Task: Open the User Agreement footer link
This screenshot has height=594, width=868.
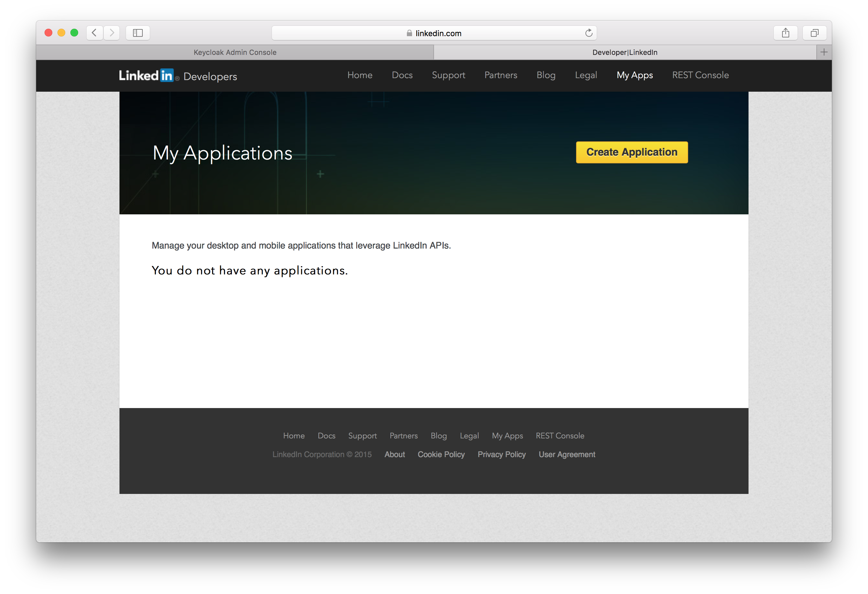Action: click(568, 454)
